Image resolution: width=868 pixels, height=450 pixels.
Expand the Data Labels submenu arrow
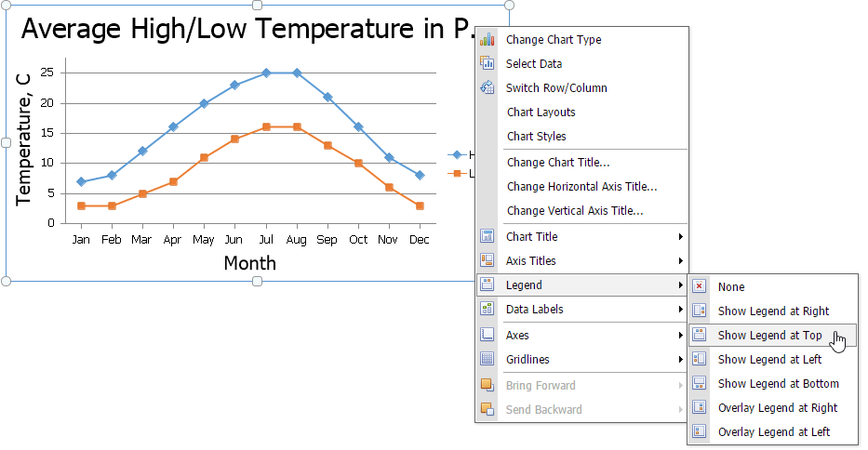681,310
